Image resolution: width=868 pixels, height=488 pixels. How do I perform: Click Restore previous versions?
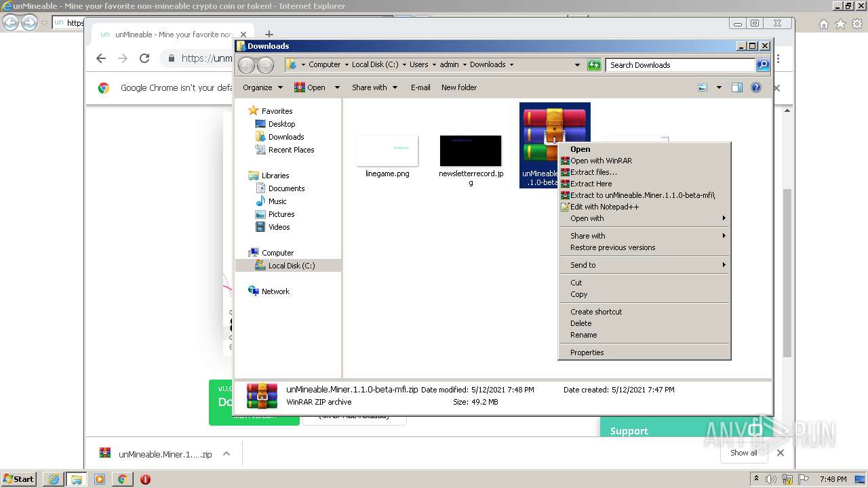tap(612, 247)
